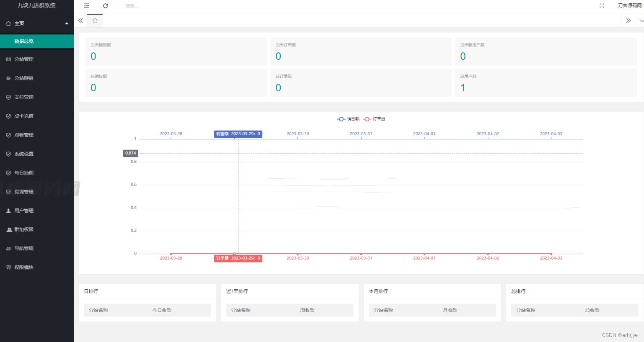Click the refresh icon in the top toolbar
Image resolution: width=644 pixels, height=342 pixels.
click(105, 6)
